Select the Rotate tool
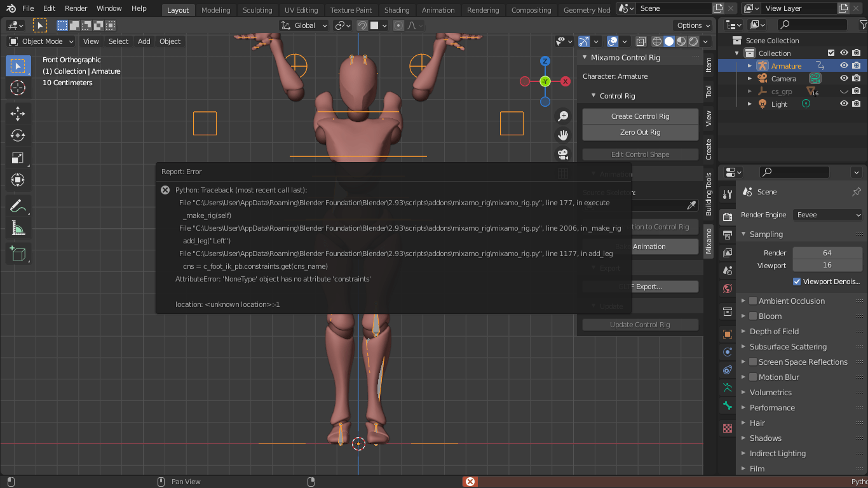Viewport: 868px width, 488px height. click(x=18, y=135)
